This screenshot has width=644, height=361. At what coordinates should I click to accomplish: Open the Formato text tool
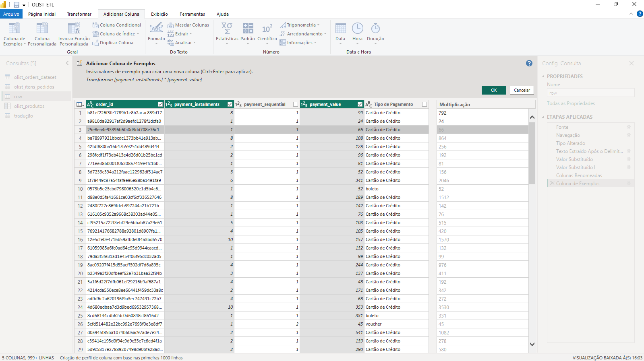156,34
